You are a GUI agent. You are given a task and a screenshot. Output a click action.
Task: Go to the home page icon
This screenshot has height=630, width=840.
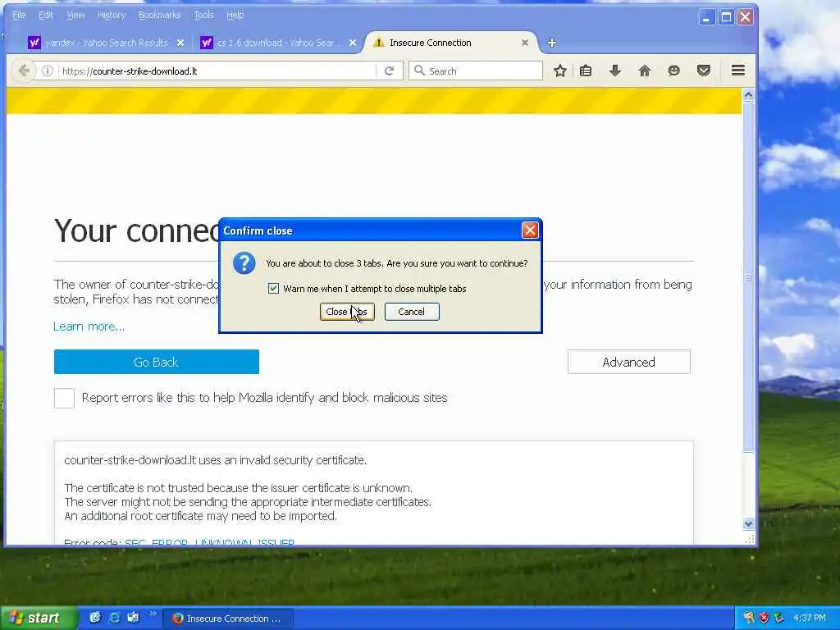(x=645, y=71)
